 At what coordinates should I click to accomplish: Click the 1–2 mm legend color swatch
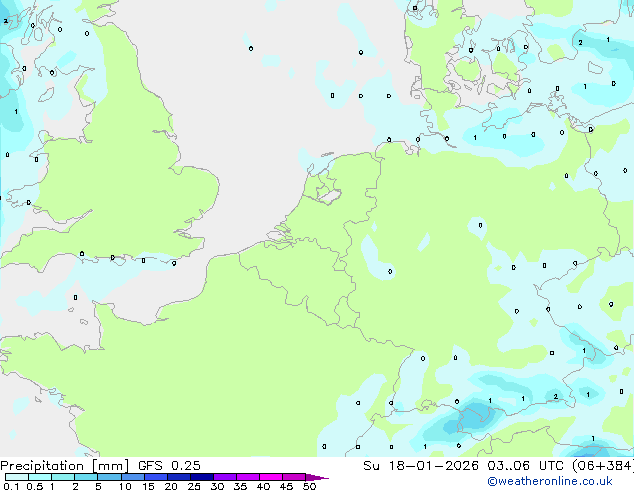tap(63, 477)
